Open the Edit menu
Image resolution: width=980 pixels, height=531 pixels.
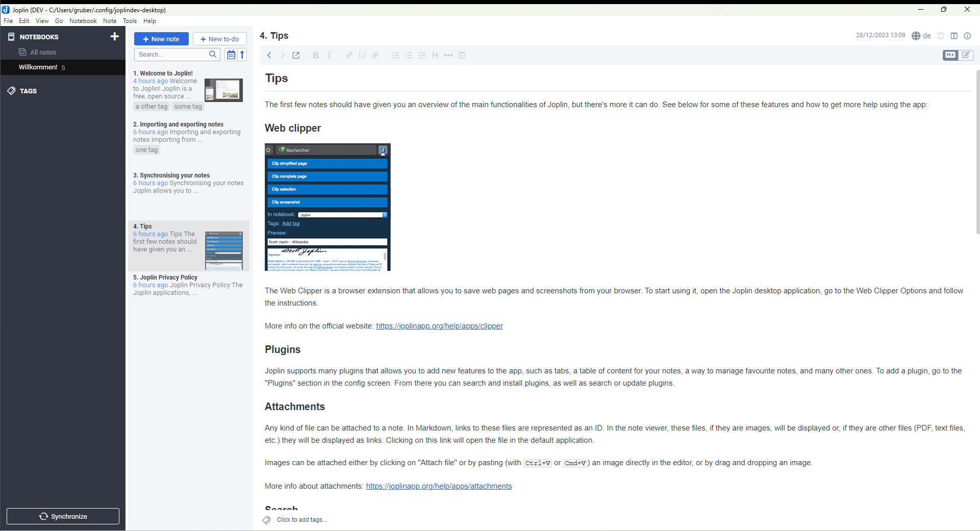pos(24,21)
